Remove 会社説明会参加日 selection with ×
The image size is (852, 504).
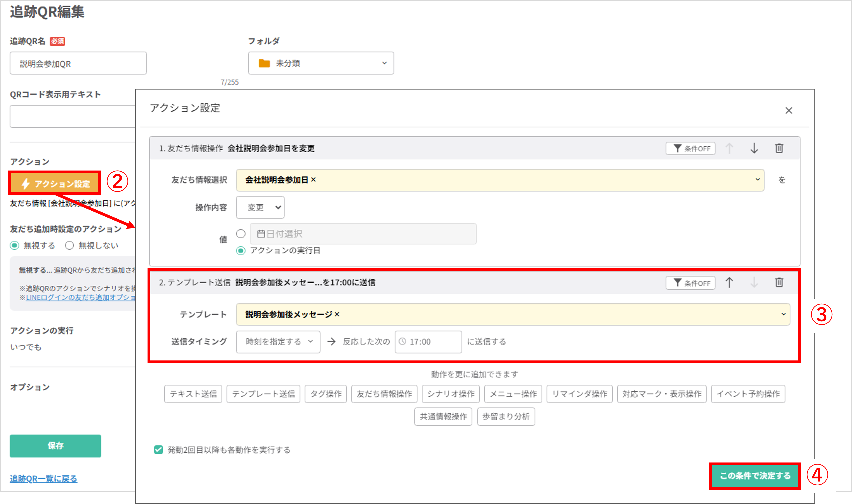tap(313, 180)
